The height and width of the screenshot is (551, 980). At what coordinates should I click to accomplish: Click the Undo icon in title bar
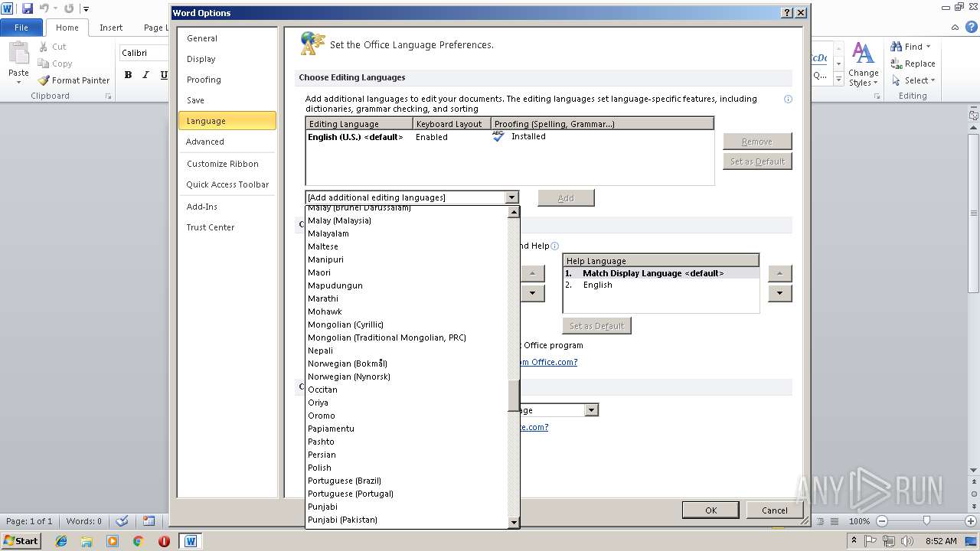(x=44, y=8)
